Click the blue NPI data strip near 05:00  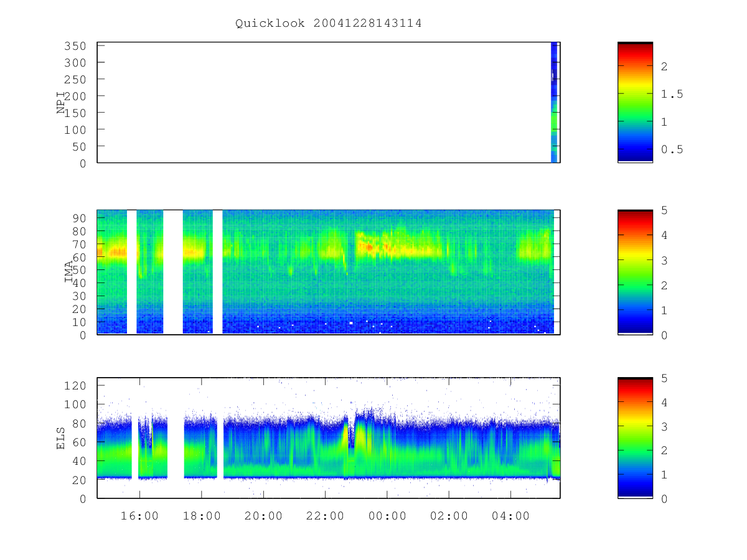click(x=554, y=102)
